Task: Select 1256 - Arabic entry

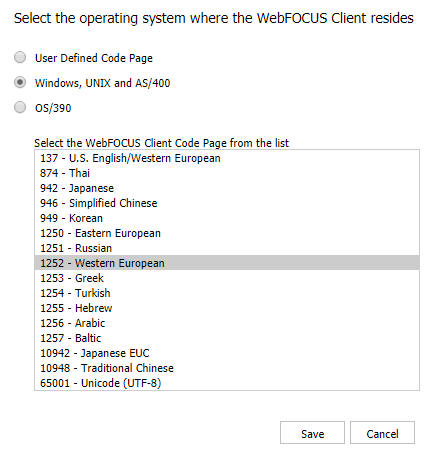Action: click(x=227, y=323)
